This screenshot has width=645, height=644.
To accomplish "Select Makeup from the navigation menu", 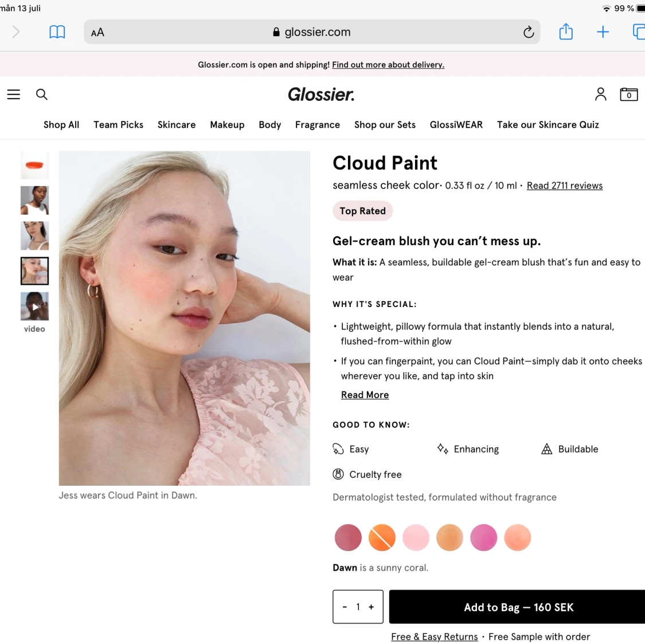I will (x=227, y=125).
